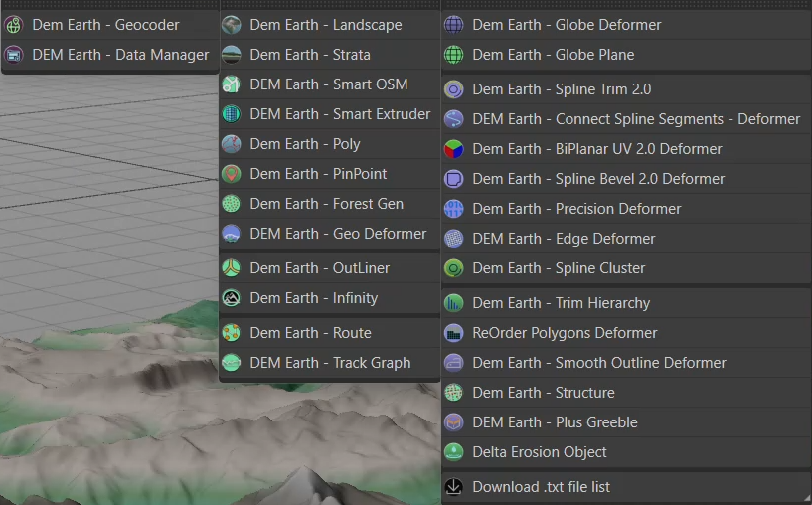Click the Connect Spline Segments icon
Image resolution: width=812 pixels, height=505 pixels.
pos(454,119)
